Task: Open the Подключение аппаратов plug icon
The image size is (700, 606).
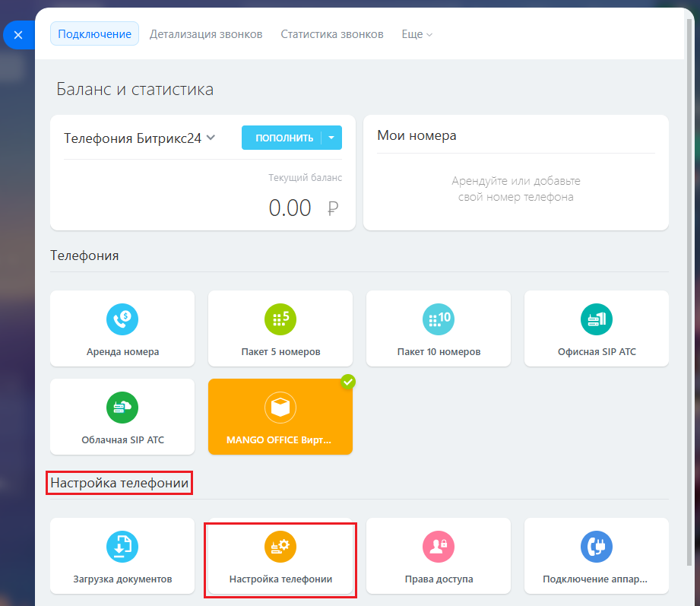Action: pyautogui.click(x=597, y=547)
